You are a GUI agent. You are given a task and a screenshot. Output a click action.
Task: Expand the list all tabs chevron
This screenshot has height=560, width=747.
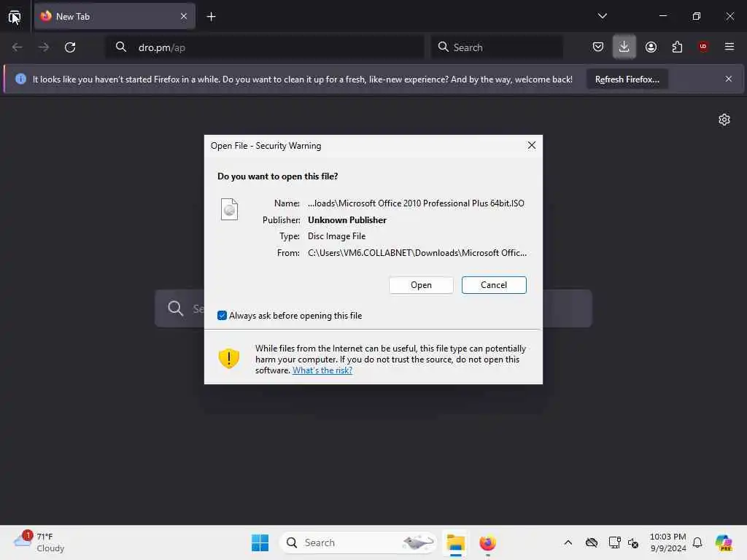602,16
